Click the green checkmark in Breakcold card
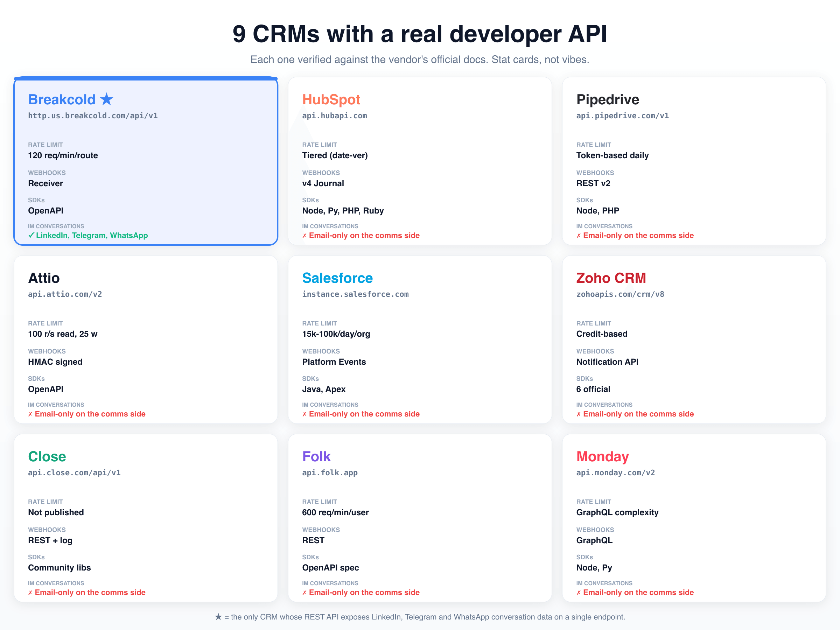Screen dimensions: 840x630 point(31,236)
